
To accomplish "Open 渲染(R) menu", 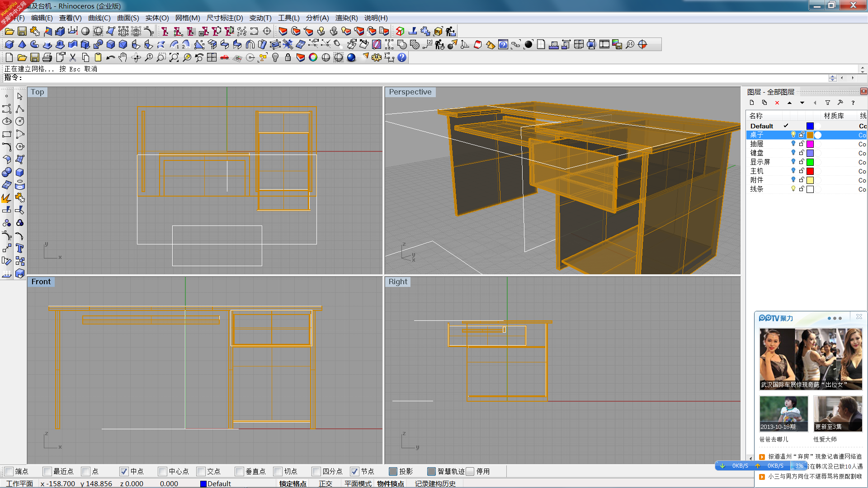I will 346,18.
